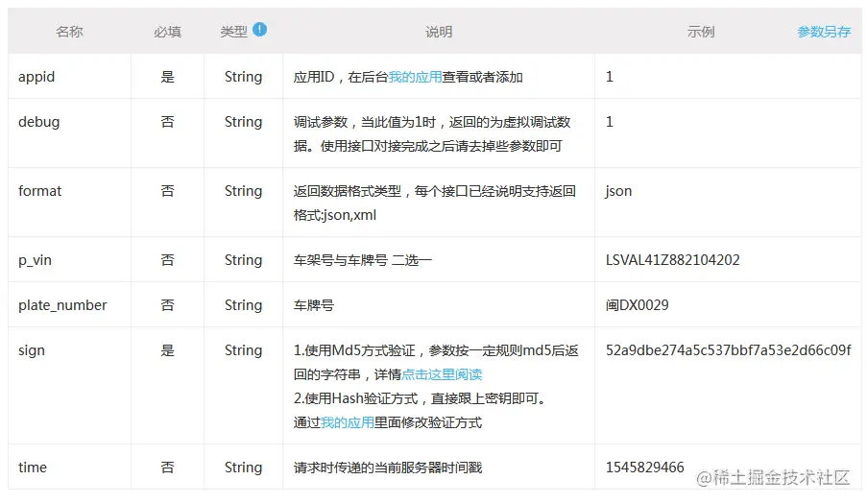Click the 否 cell in plate_number row
The height and width of the screenshot is (504, 867).
click(x=167, y=305)
